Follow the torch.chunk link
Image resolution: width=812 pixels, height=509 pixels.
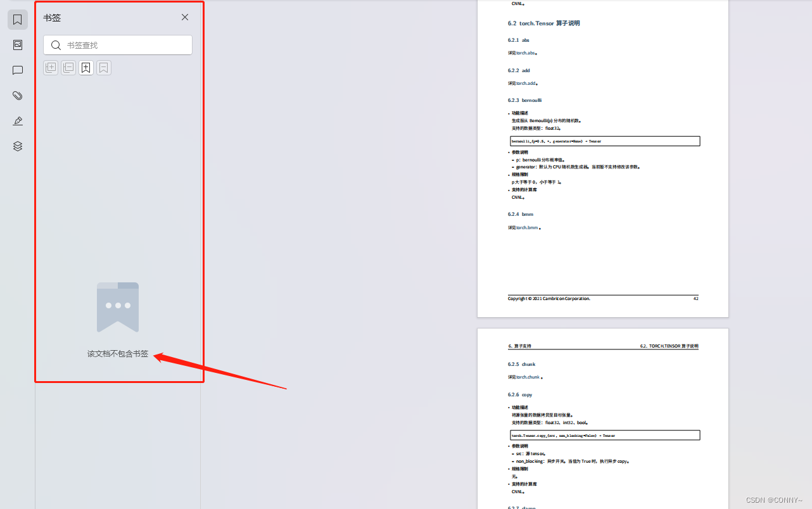(x=528, y=377)
